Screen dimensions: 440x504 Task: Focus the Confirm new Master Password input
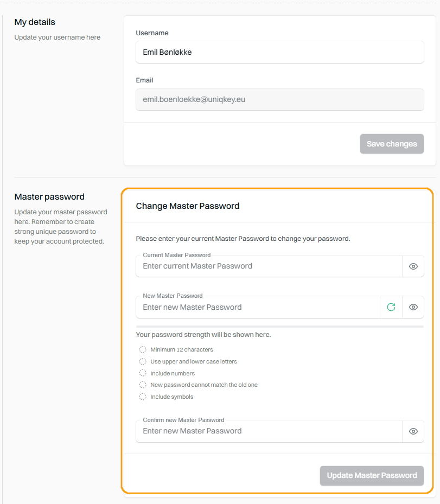pyautogui.click(x=269, y=431)
